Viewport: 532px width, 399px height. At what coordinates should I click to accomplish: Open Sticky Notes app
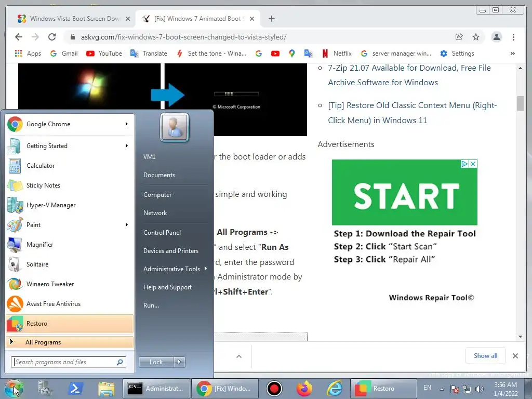coord(70,185)
